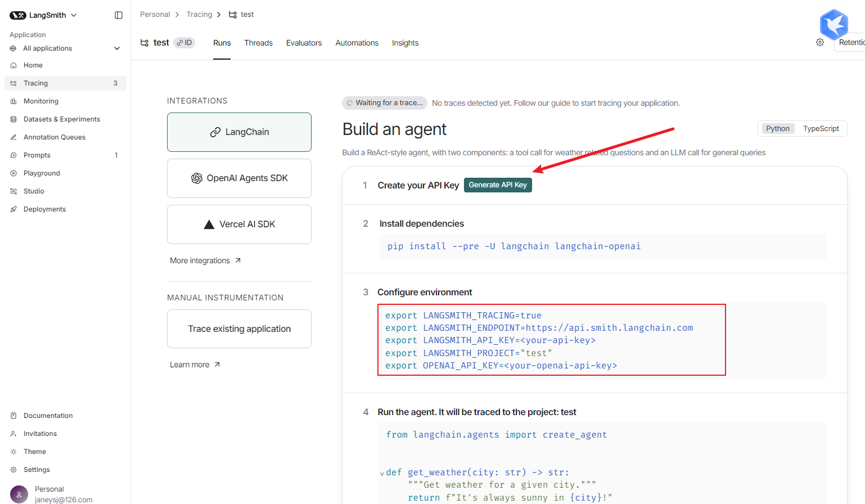Open the Home icon in sidebar
Viewport: 865px width, 504px height.
pyautogui.click(x=13, y=65)
